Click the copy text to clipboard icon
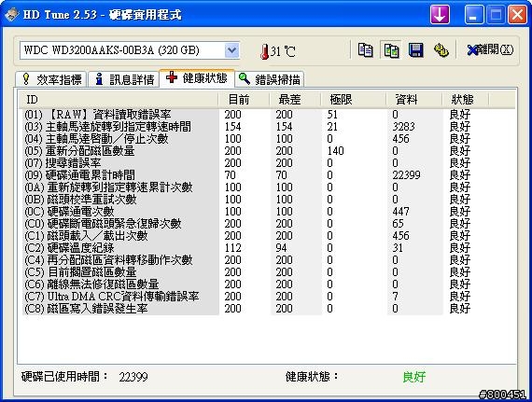Viewport: 532px width, 402px height. pyautogui.click(x=366, y=50)
